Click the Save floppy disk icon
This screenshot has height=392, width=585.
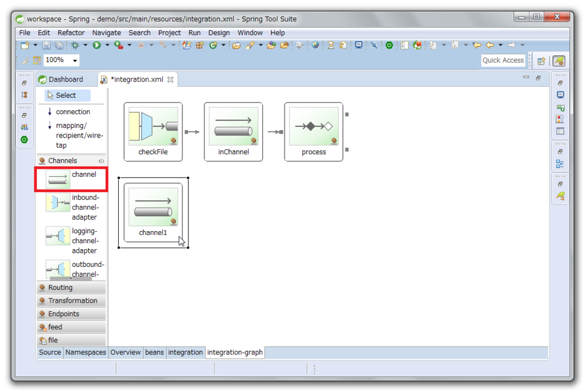click(46, 46)
